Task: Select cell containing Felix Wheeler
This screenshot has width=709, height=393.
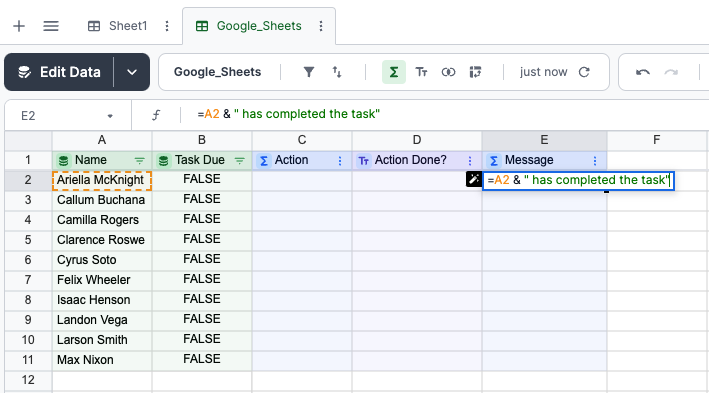Action: click(102, 280)
